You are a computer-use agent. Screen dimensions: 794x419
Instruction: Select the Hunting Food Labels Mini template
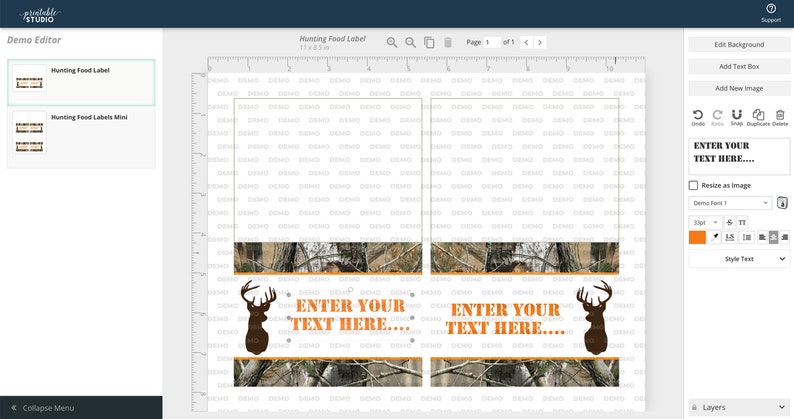81,137
